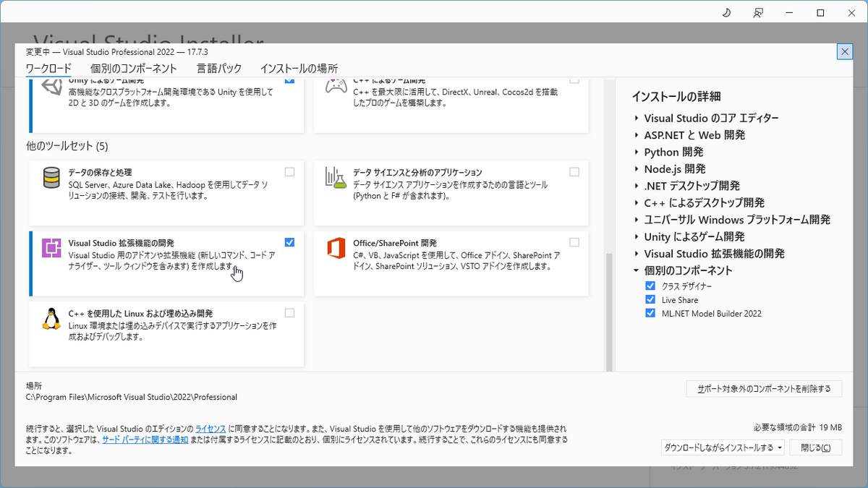Select the データ サイエンスと分析のアプリケーション card
This screenshot has width=868, height=488.
click(x=451, y=193)
